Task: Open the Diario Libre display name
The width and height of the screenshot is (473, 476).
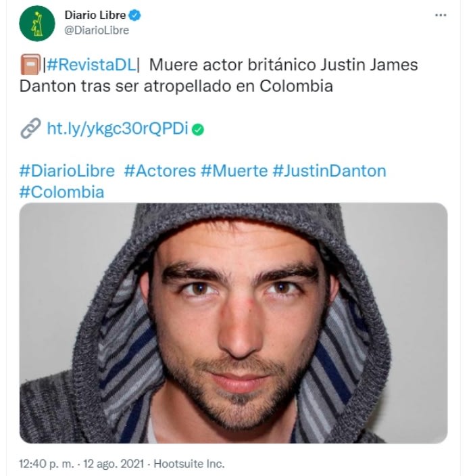Action: coord(95,15)
